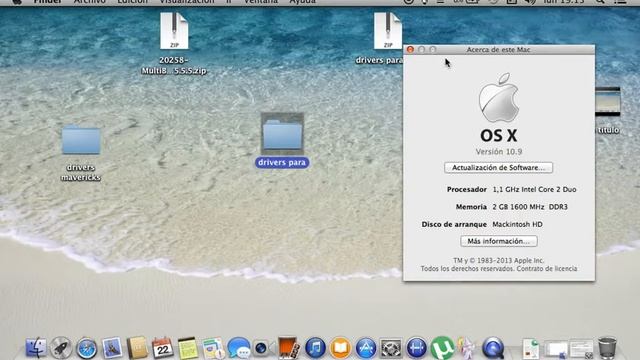Screen dimensions: 640x360
Task: Open iTunes music note icon
Action: click(315, 348)
